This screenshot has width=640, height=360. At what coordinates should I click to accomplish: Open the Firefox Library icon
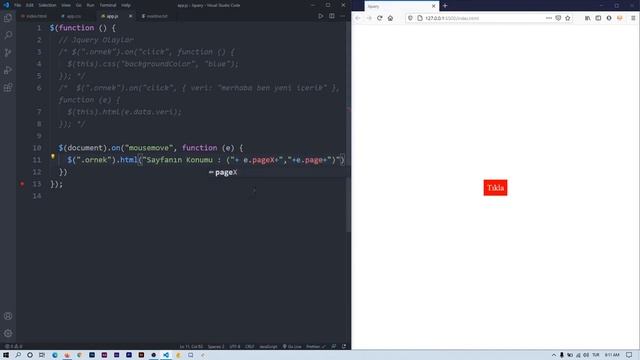587,18
